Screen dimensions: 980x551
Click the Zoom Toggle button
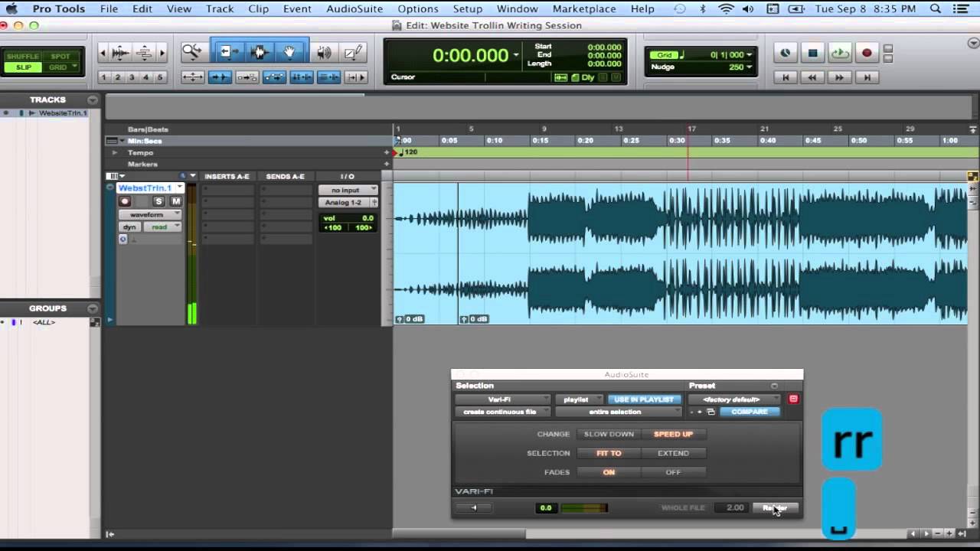click(x=192, y=77)
